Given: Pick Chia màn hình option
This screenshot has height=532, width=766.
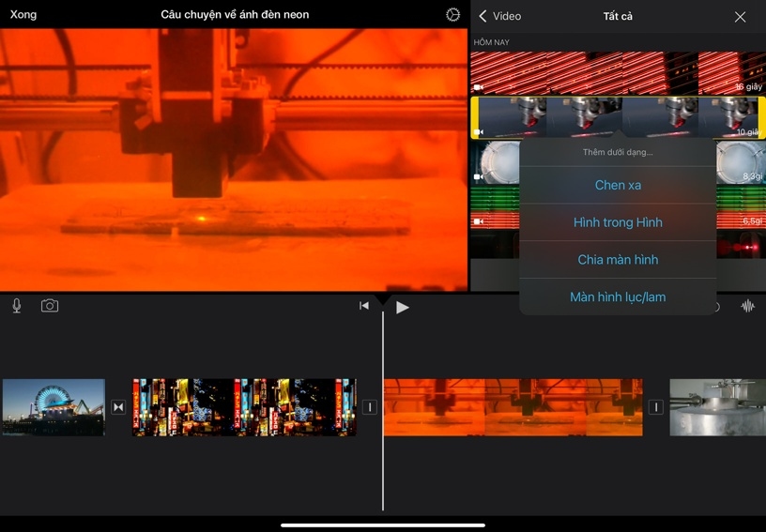Looking at the screenshot, I should click(618, 260).
